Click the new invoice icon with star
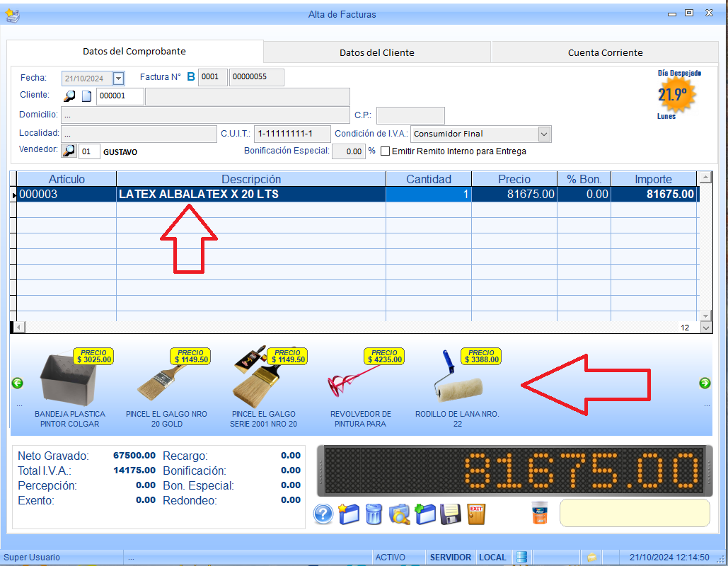The height and width of the screenshot is (566, 728). [348, 514]
